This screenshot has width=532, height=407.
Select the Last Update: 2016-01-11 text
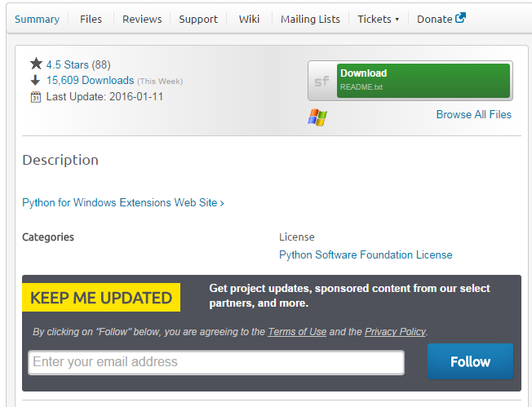point(104,97)
